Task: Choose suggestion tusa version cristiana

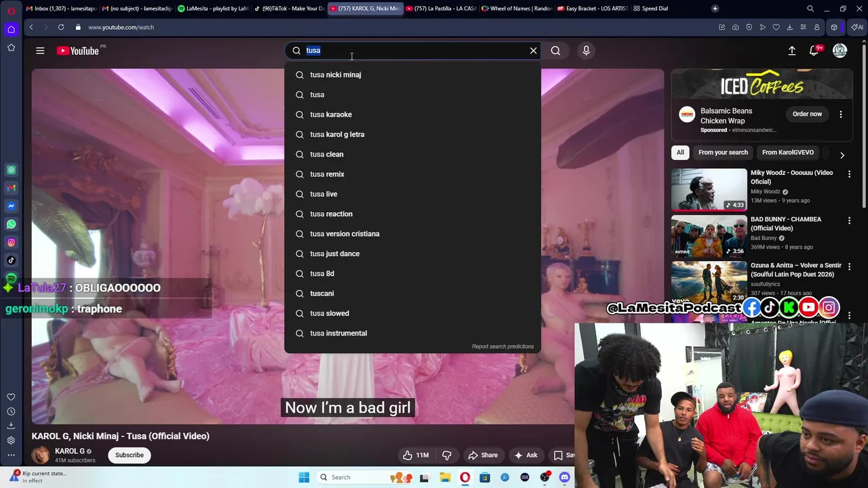Action: coord(412,234)
